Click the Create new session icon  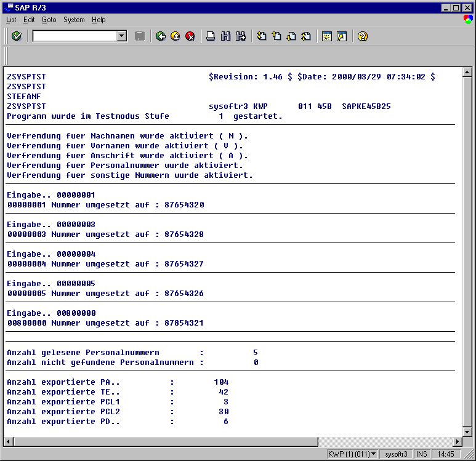(326, 36)
